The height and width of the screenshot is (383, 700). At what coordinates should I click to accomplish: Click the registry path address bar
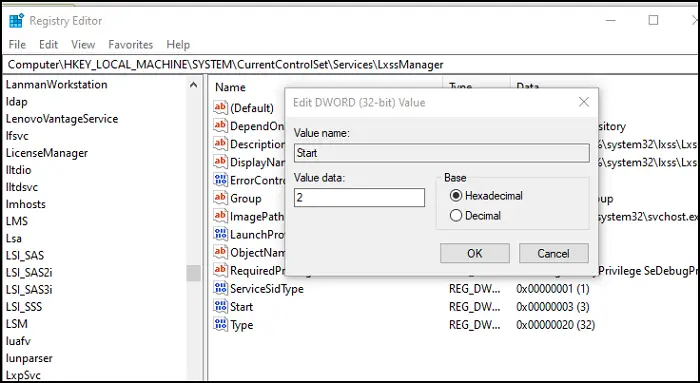(x=350, y=65)
